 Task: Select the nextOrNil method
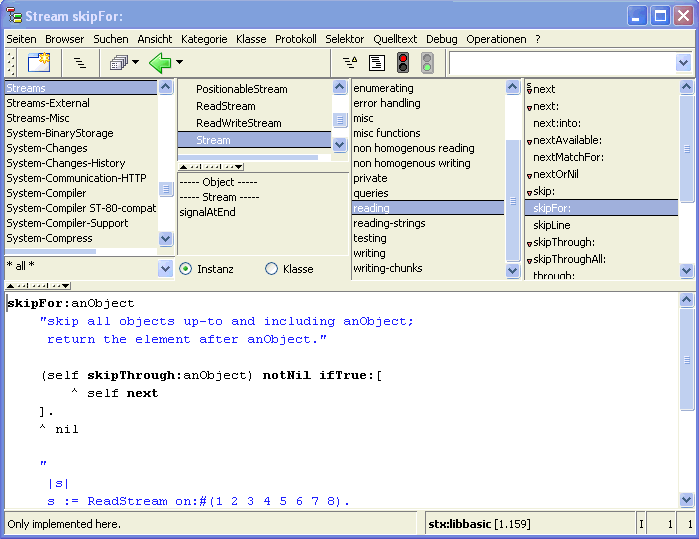(601, 174)
